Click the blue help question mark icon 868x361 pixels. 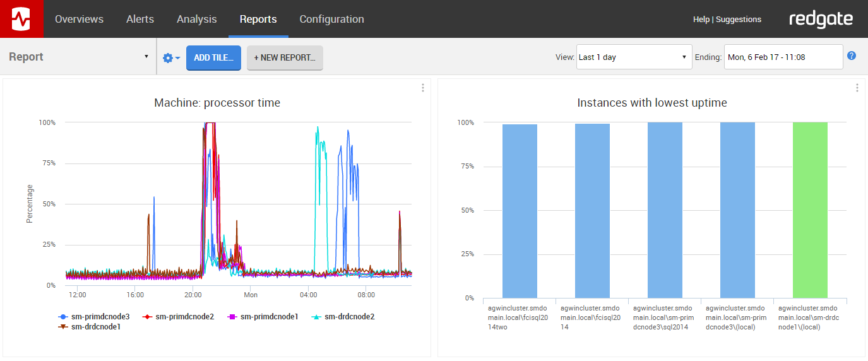coord(852,56)
